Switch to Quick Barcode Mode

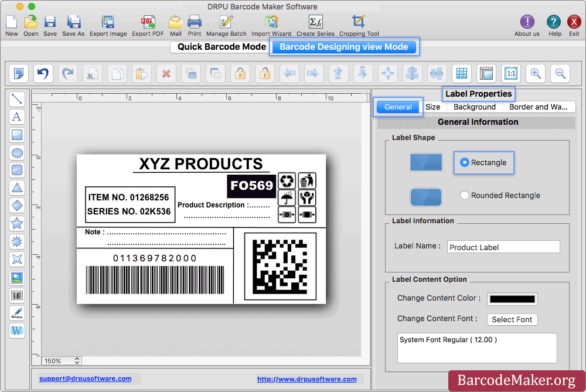click(x=221, y=47)
